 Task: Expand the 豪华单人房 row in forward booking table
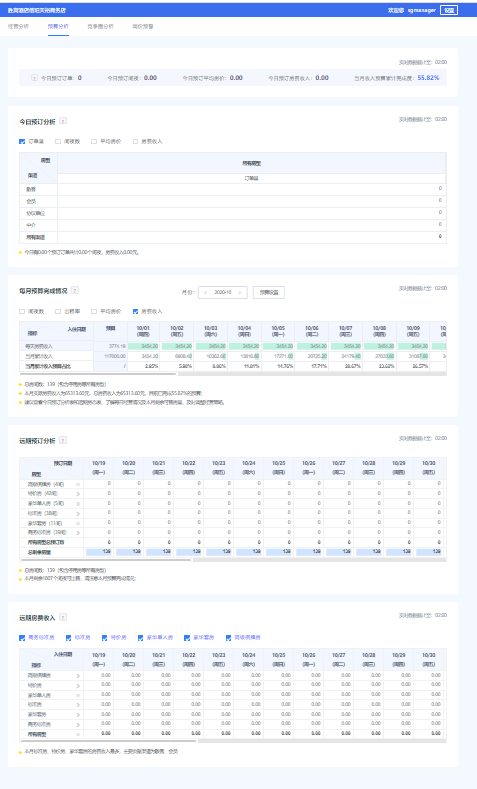tap(78, 504)
